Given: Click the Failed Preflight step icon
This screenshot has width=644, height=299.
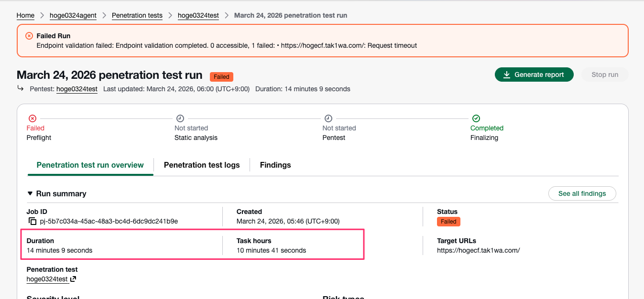Looking at the screenshot, I should click(32, 118).
